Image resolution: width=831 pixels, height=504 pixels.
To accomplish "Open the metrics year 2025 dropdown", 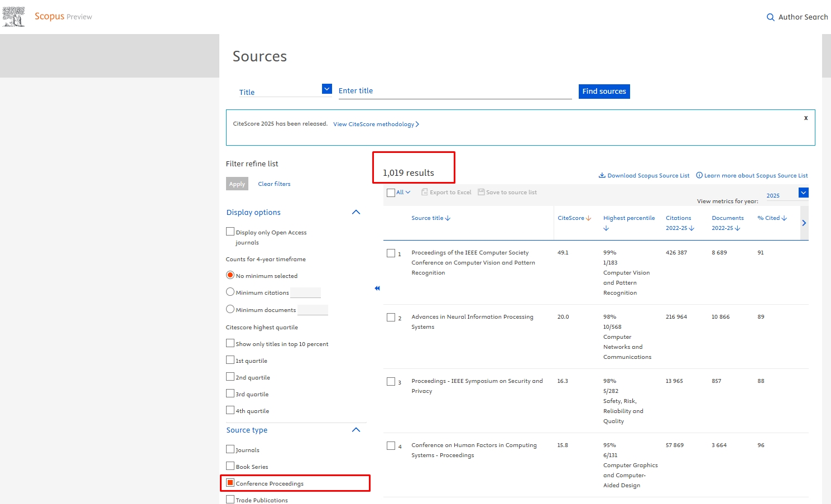I will (x=804, y=193).
